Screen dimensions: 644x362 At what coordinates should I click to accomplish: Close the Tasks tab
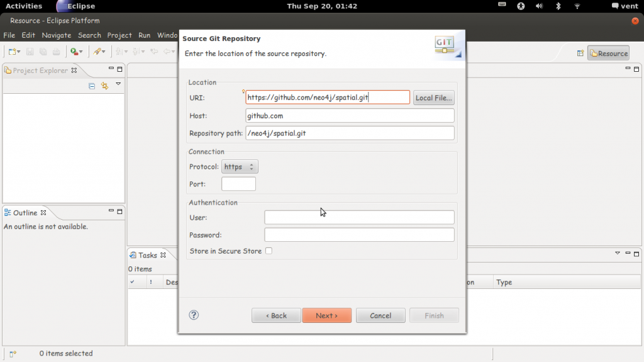[163, 255]
